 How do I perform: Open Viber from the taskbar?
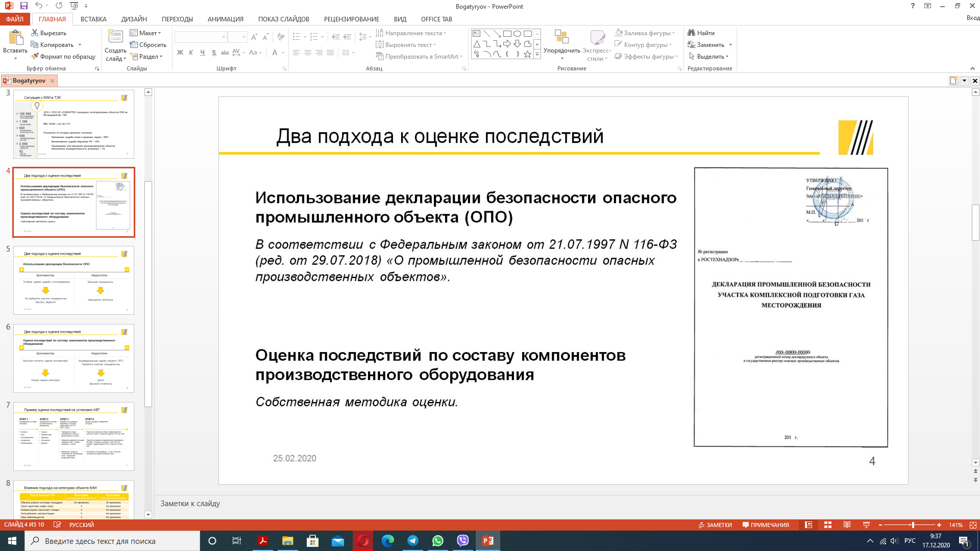pyautogui.click(x=463, y=541)
